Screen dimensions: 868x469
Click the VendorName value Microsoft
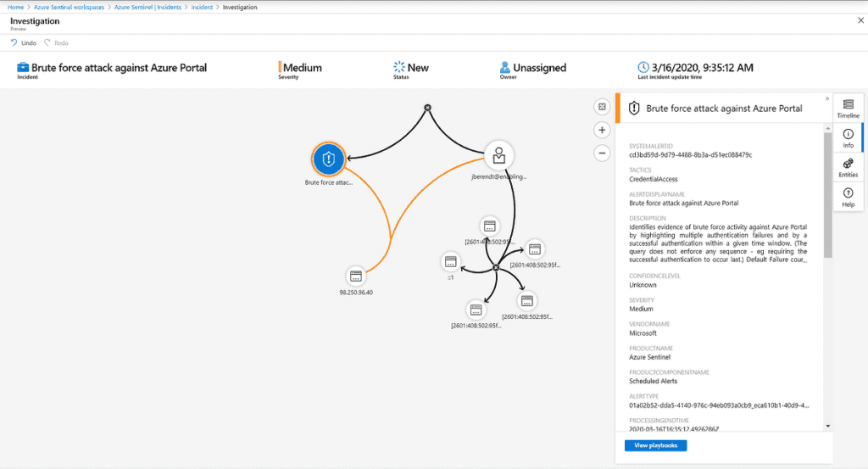(643, 333)
